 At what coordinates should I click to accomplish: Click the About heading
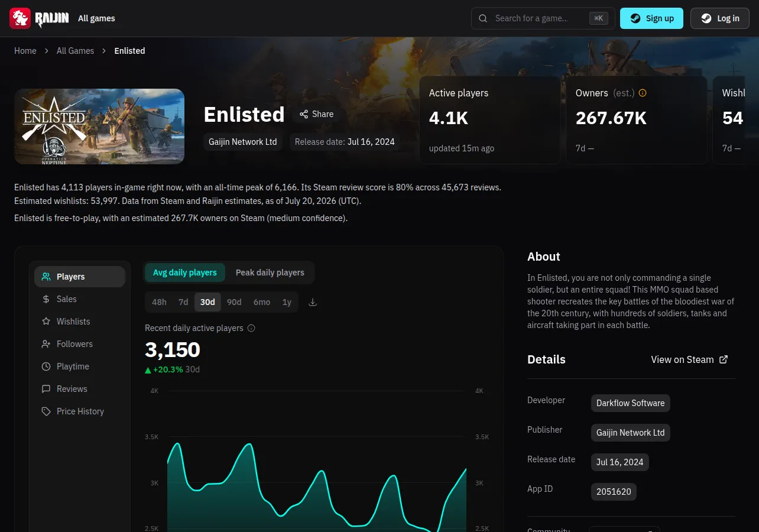[x=544, y=257]
